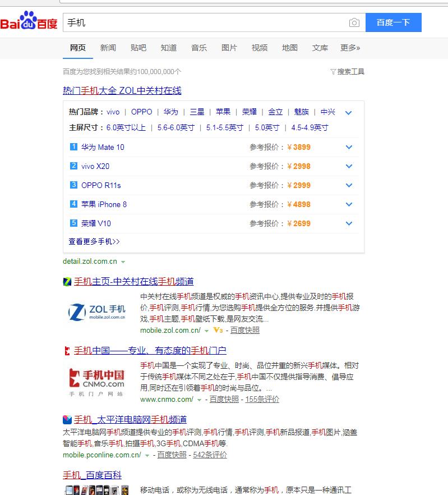
Task: Switch to the 新闻 tab
Action: 108,48
